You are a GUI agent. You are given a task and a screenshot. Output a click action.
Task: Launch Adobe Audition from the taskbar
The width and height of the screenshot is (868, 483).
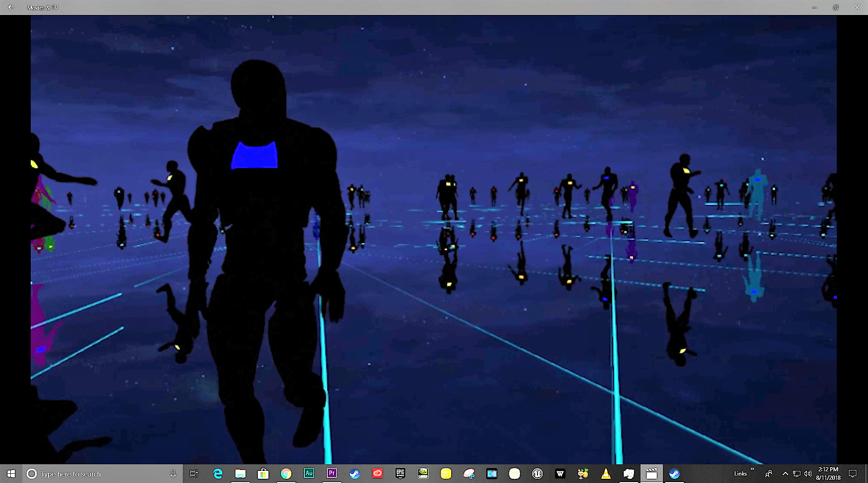coord(309,473)
